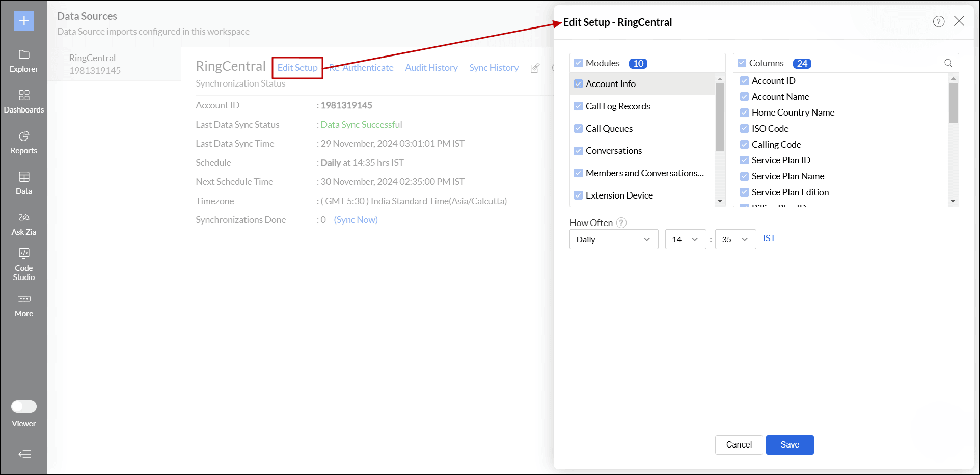Open the More menu in the sidebar
This screenshot has height=475, width=980.
[x=23, y=304]
